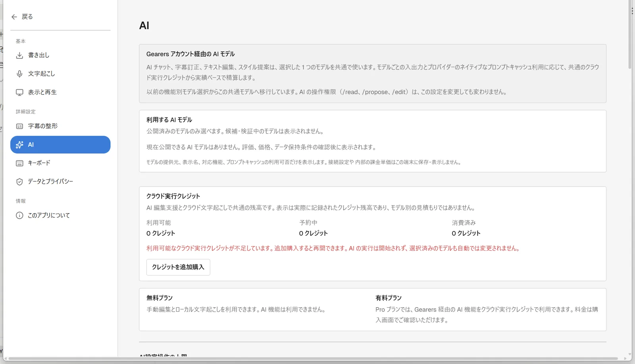Click the クレジットを追加購入 button

(178, 267)
